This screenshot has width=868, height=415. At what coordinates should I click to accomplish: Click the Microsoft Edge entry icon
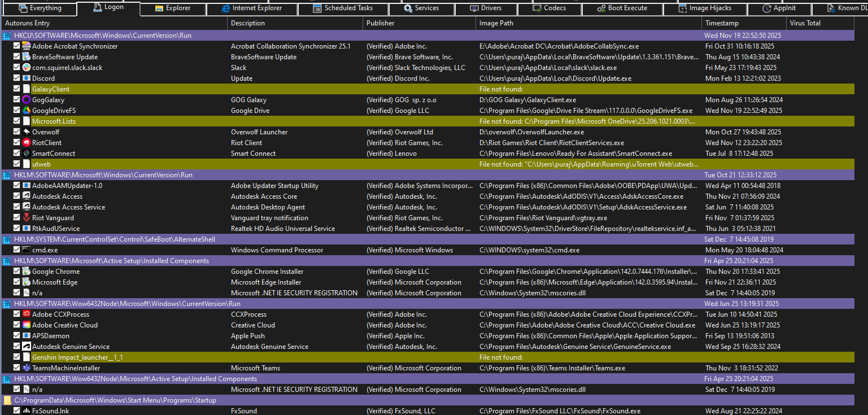click(x=26, y=282)
